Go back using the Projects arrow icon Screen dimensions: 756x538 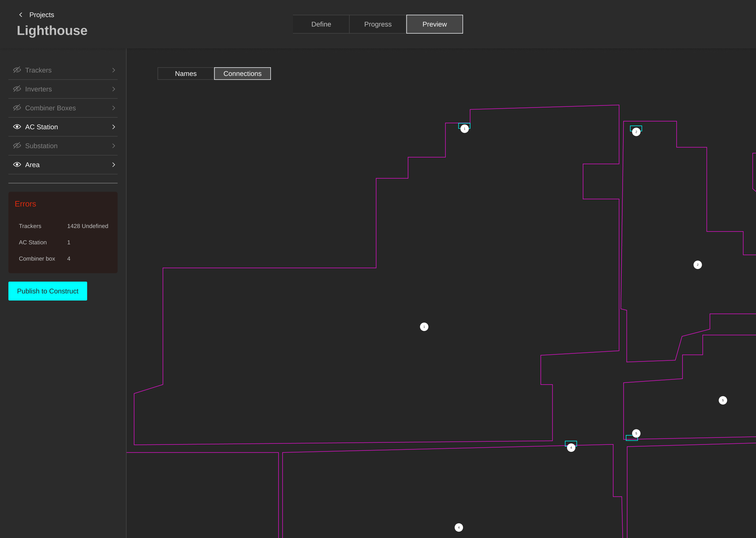21,15
